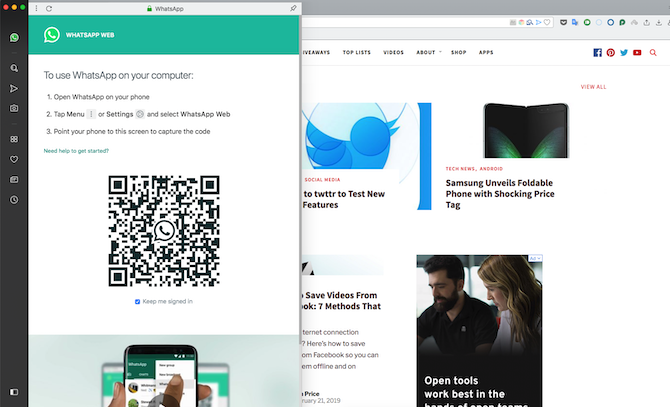Open the History clock icon in sidebar
This screenshot has width=670, height=407.
(x=14, y=200)
